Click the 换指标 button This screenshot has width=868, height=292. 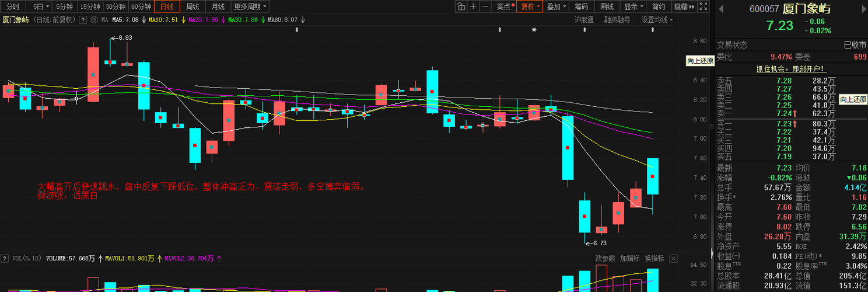click(x=654, y=258)
